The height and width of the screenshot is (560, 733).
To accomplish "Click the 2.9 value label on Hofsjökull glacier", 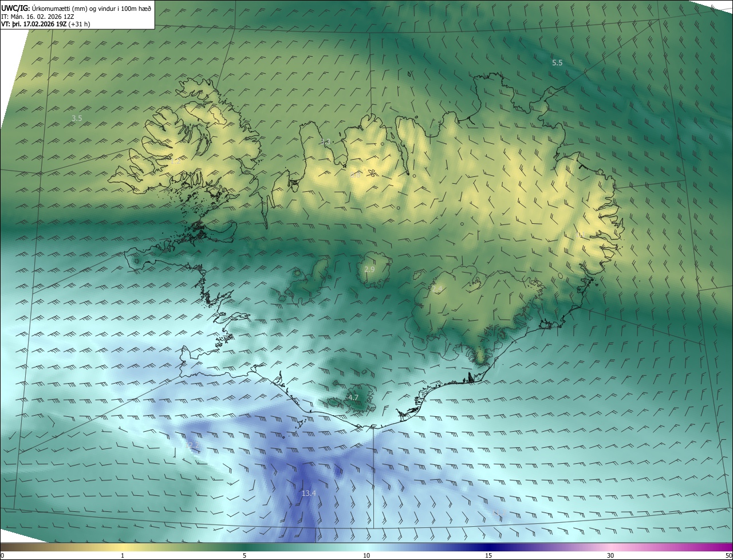I will tap(369, 269).
